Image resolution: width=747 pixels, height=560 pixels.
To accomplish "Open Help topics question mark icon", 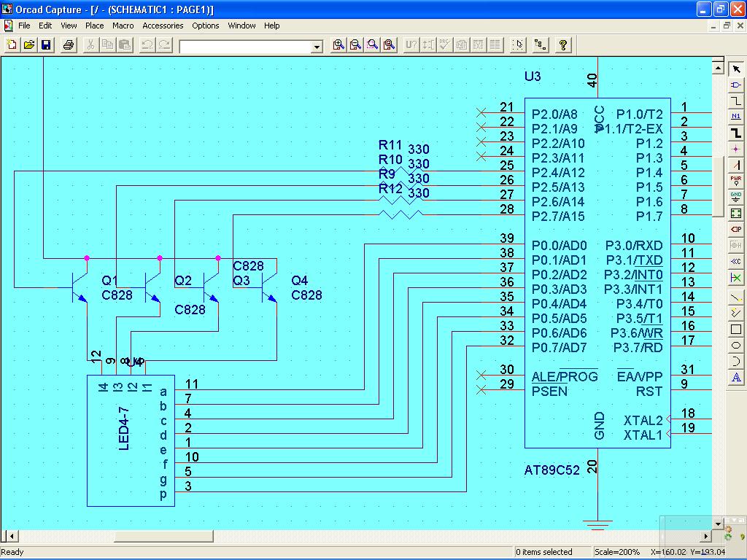I will (563, 44).
